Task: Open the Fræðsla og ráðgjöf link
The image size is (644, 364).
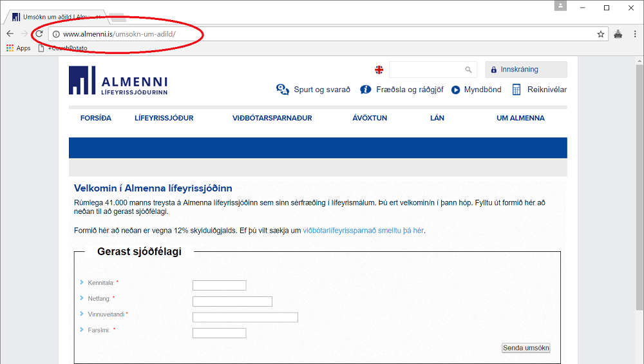Action: click(x=410, y=90)
